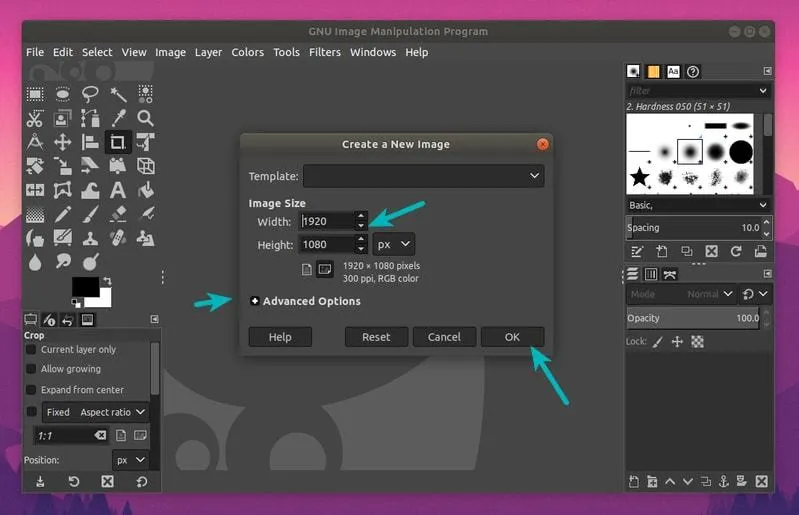The width and height of the screenshot is (799, 515).
Task: Open the Image menu
Action: (170, 52)
